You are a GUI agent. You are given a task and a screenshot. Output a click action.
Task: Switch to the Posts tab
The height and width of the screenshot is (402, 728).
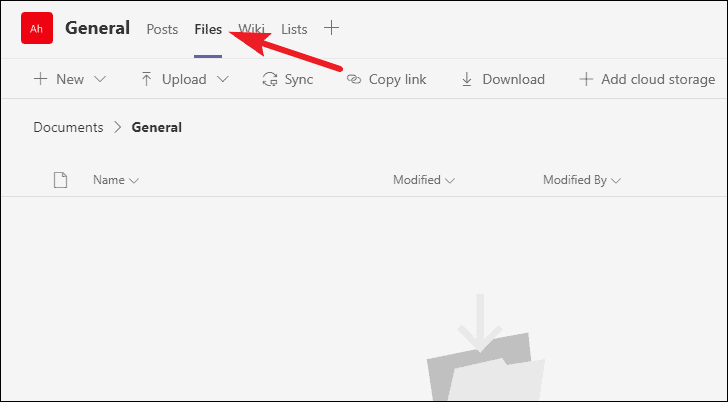click(162, 29)
